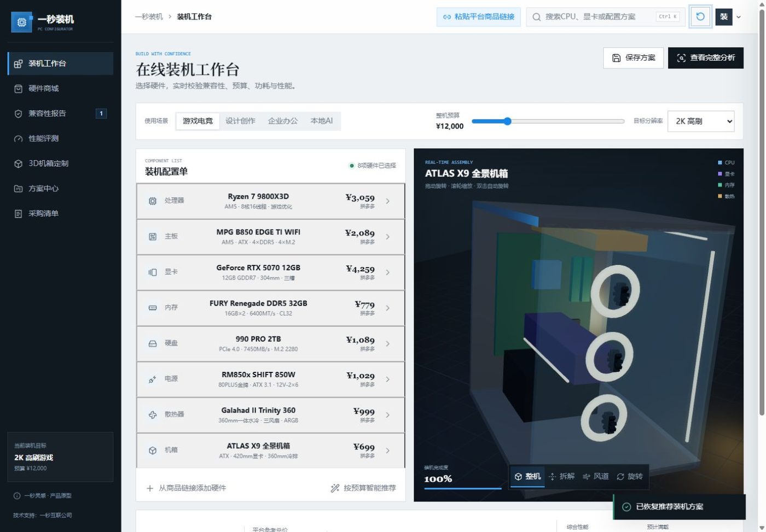Viewport: 766px width, 532px height.
Task: Click the info icon beside 一秒灵感
Action: point(17,496)
